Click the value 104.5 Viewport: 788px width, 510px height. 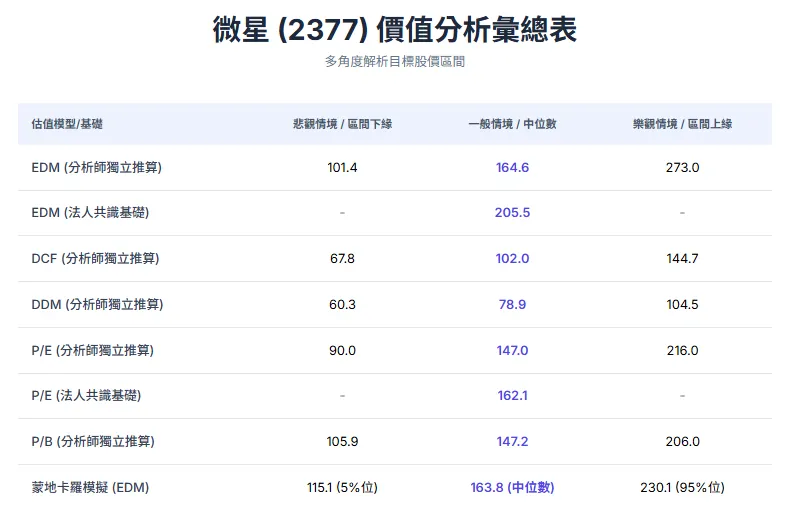pos(682,304)
